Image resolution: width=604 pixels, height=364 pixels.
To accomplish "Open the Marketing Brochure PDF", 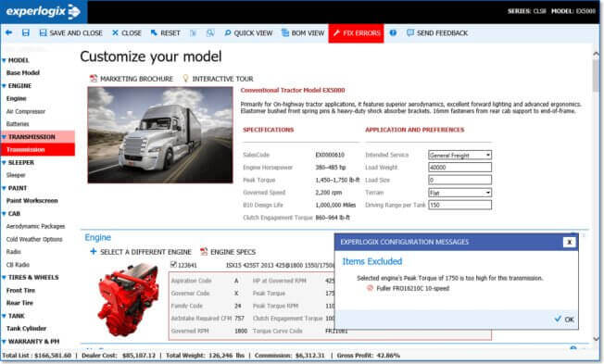I will (132, 79).
